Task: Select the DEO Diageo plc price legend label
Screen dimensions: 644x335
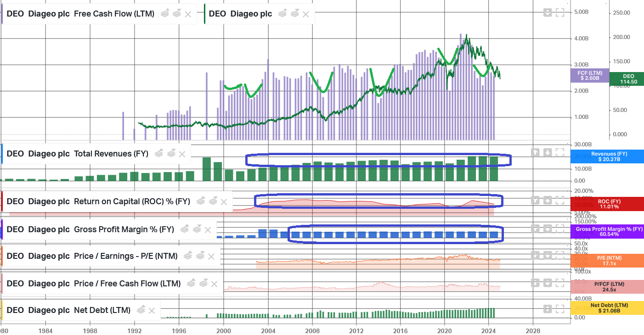Action: tap(240, 14)
